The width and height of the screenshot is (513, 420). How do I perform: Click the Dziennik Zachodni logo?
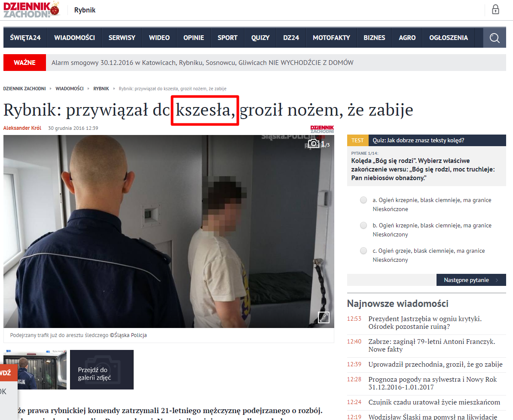pyautogui.click(x=31, y=9)
